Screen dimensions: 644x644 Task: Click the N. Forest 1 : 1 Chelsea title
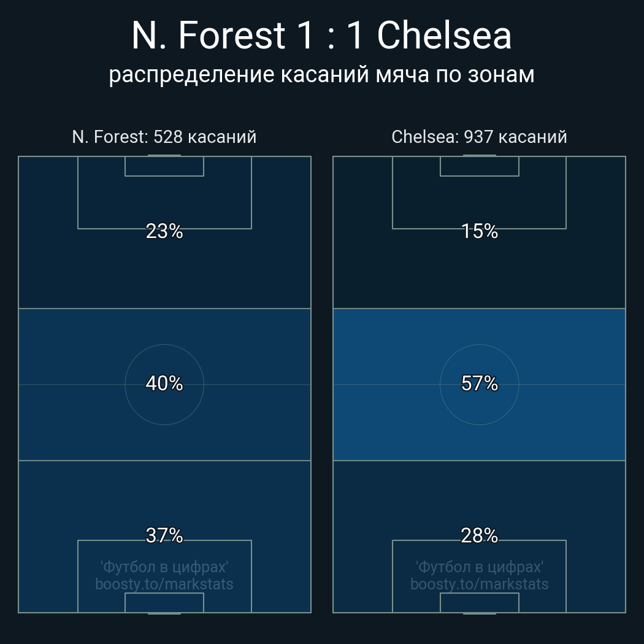[321, 36]
